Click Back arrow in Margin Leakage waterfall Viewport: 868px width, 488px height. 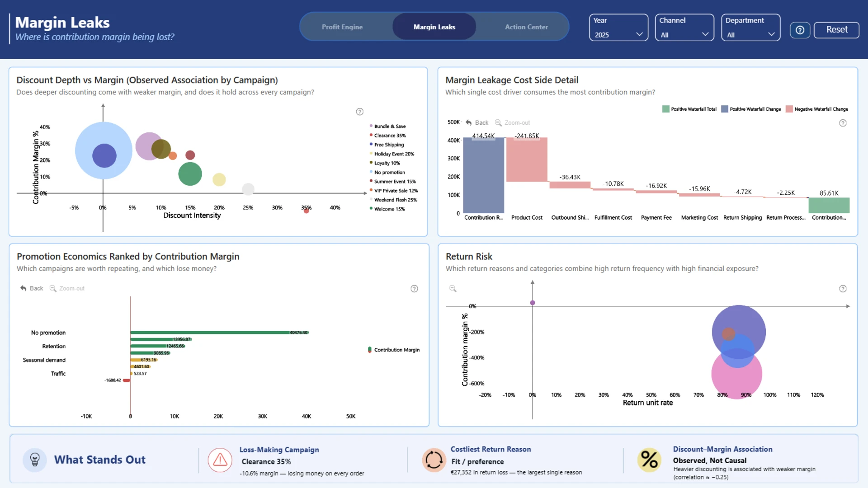coord(469,122)
